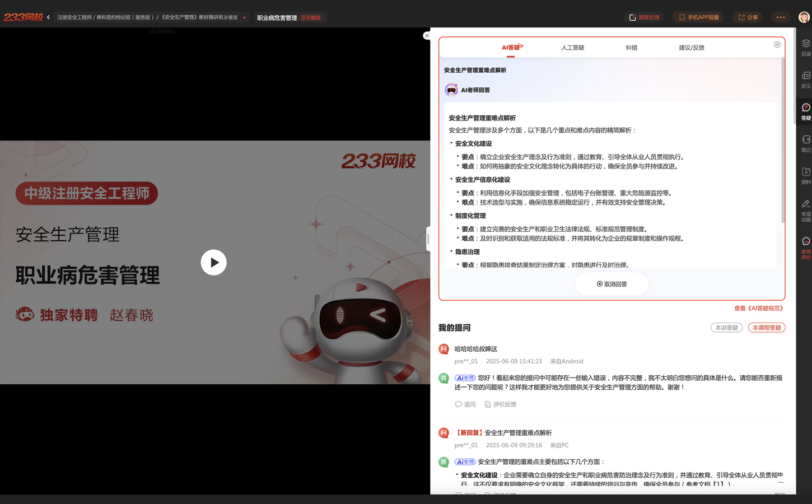Collapse the side panel with divider handle
Screen dimensions: 812x504
tap(428, 239)
